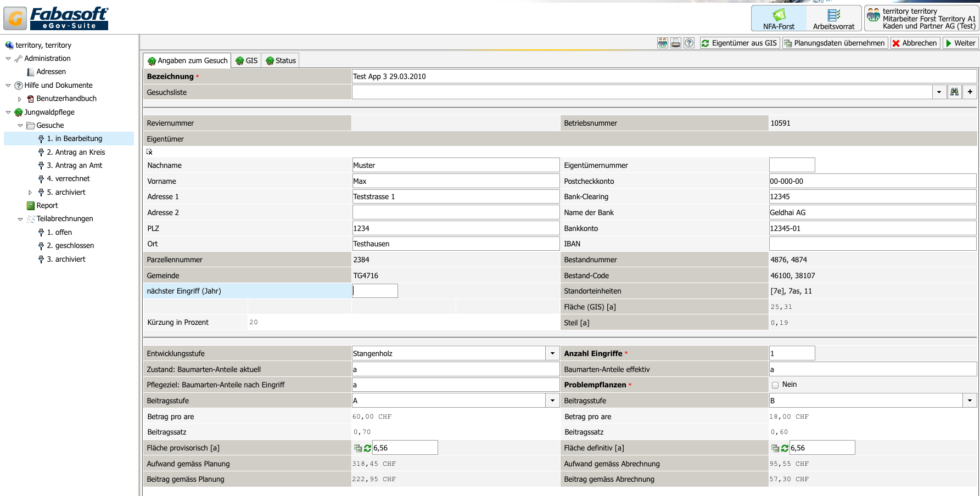The height and width of the screenshot is (496, 980).
Task: Click the user profile icon top right
Action: click(873, 15)
